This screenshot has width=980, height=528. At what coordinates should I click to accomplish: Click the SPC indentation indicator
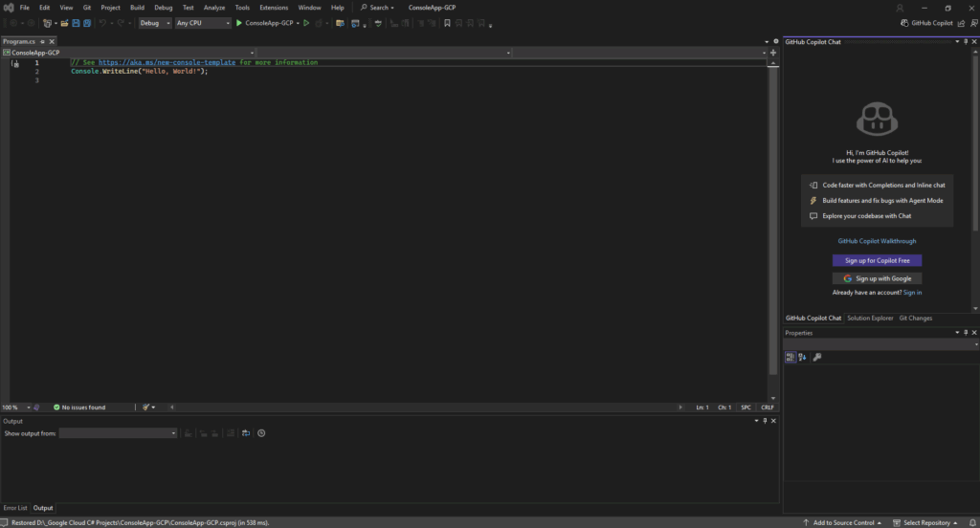pyautogui.click(x=746, y=407)
